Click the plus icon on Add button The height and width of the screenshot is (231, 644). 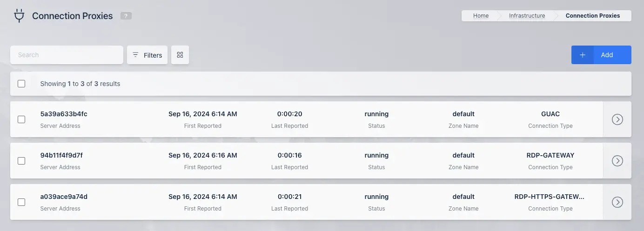click(x=583, y=55)
